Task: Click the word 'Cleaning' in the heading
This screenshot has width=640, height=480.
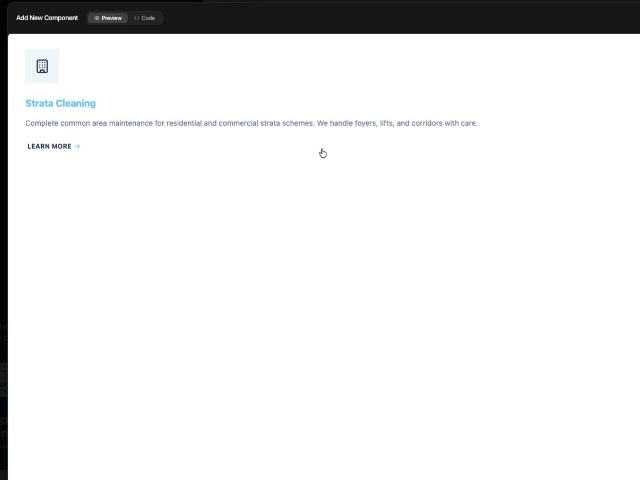Action: (76, 103)
